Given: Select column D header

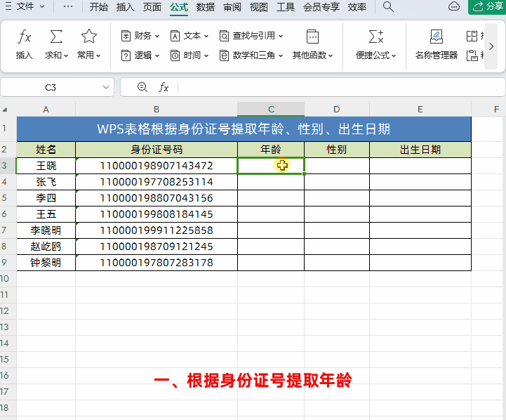Looking at the screenshot, I should pos(337,110).
